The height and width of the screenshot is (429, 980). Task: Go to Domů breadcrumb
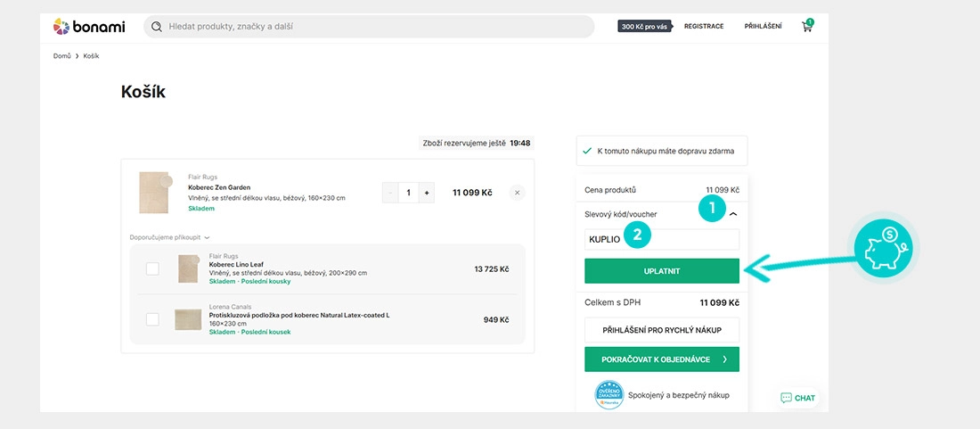(61, 55)
